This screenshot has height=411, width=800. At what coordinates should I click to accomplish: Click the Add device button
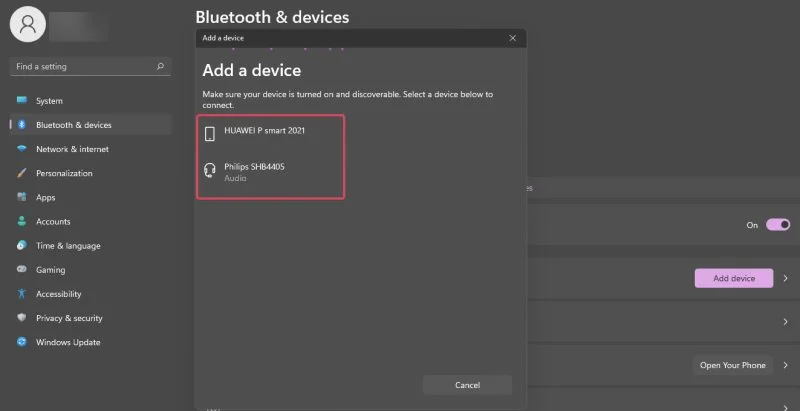tap(734, 279)
